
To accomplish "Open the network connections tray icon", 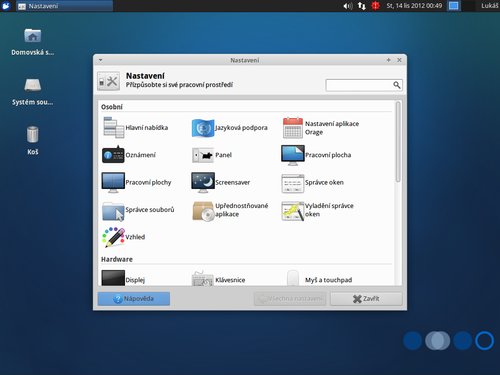I will pyautogui.click(x=362, y=6).
